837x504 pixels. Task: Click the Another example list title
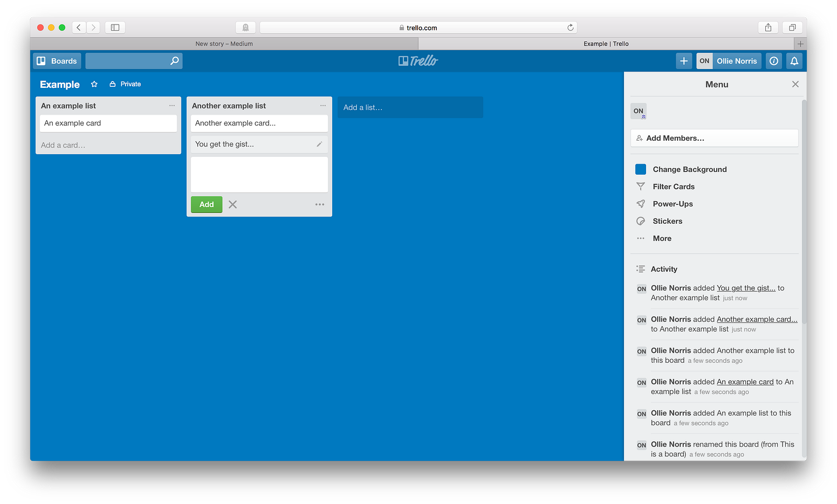(229, 106)
